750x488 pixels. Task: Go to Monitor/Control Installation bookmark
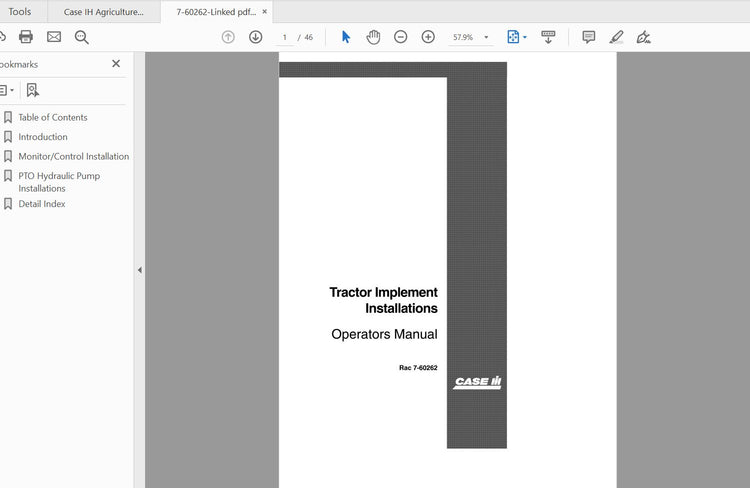(74, 156)
